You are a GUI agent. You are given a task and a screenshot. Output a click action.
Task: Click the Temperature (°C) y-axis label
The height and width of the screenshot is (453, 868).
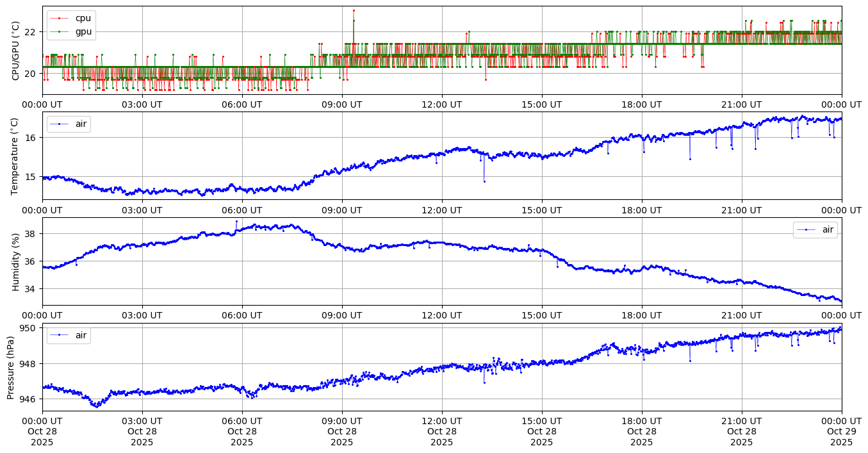coord(16,156)
